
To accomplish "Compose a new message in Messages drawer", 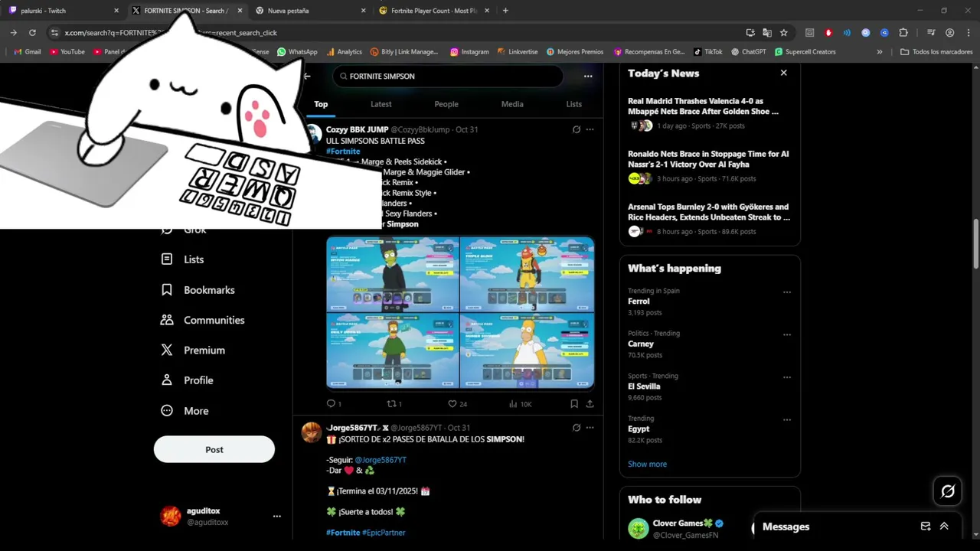I will tap(926, 527).
